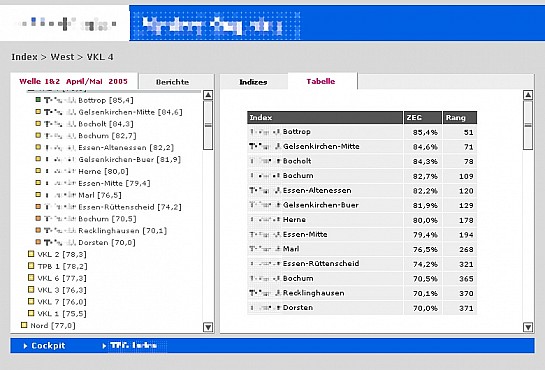Click the up arrow of the tree panel scrollbar
This screenshot has width=545, height=370.
coord(208,95)
